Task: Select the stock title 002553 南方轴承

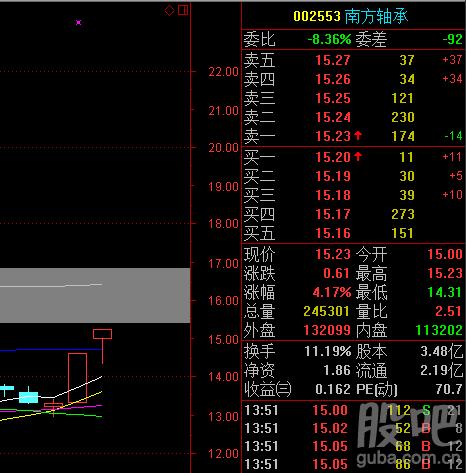Action: click(350, 16)
